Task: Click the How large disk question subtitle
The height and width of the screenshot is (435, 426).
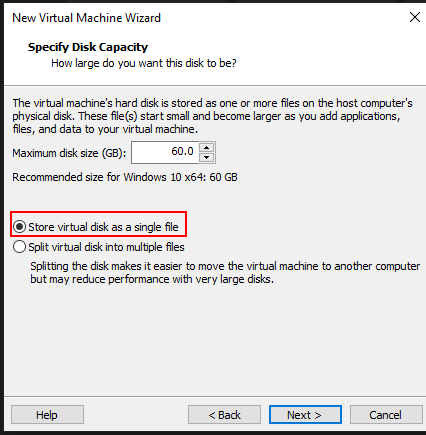Action: 144,63
